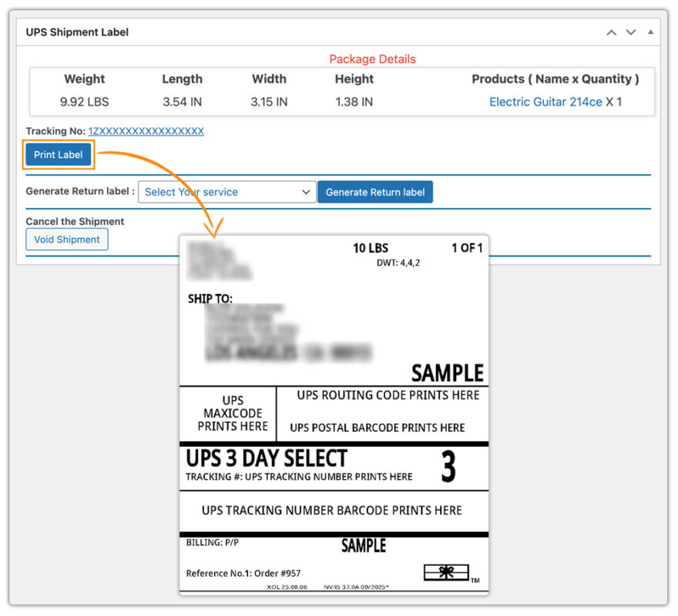Click the Package Details heading
678x616 pixels.
point(372,59)
